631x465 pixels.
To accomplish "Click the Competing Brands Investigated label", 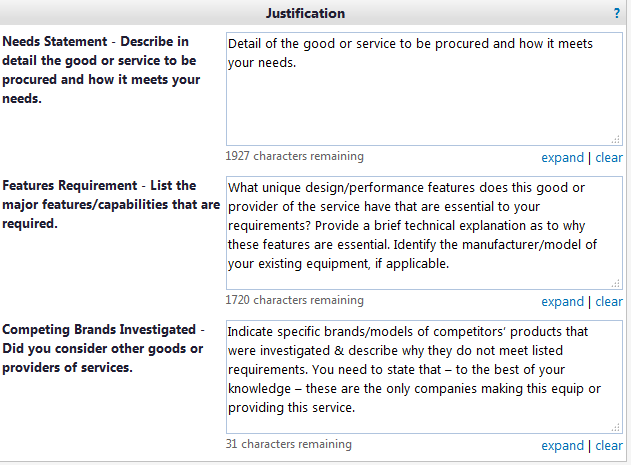I will coord(104,349).
